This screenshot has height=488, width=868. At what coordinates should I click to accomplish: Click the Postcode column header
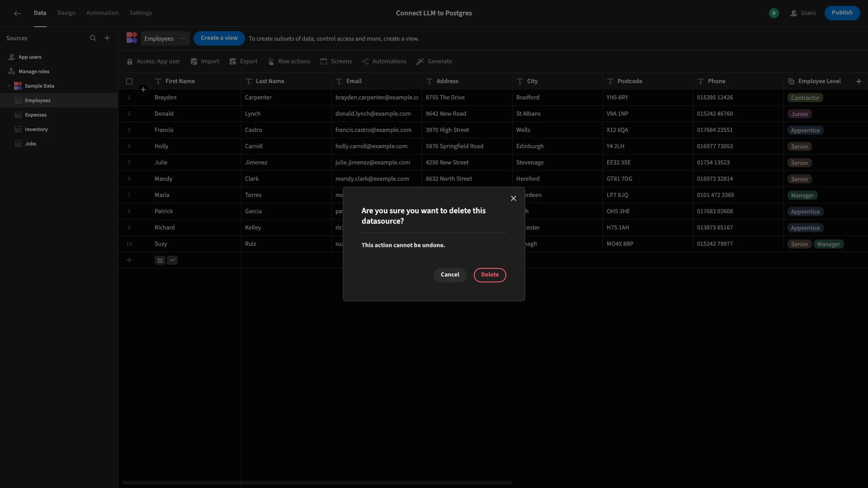[x=648, y=81]
